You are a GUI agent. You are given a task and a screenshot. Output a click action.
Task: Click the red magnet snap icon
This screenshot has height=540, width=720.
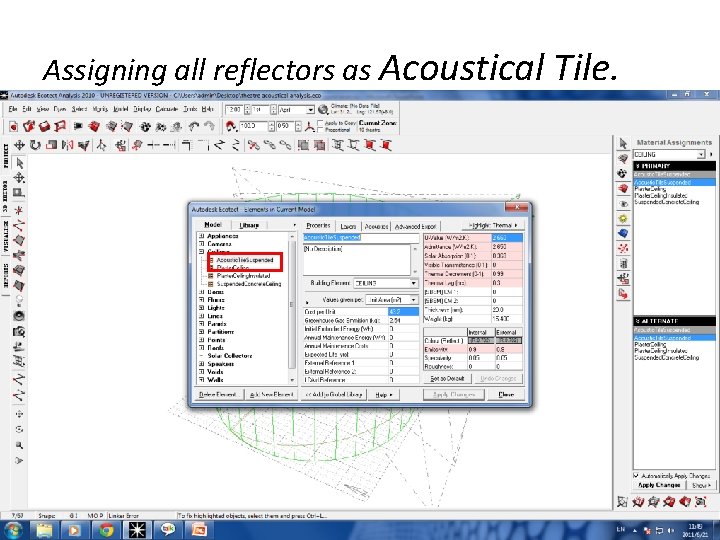231,126
